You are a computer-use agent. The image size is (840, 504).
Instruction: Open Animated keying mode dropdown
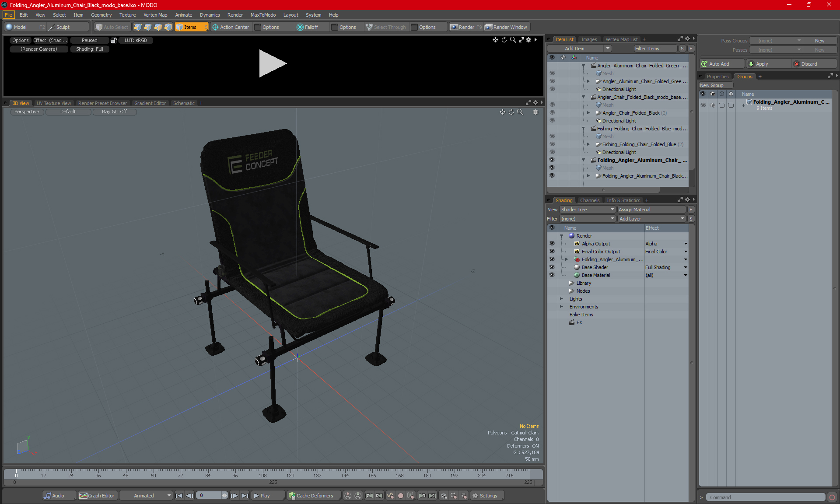[x=146, y=496]
